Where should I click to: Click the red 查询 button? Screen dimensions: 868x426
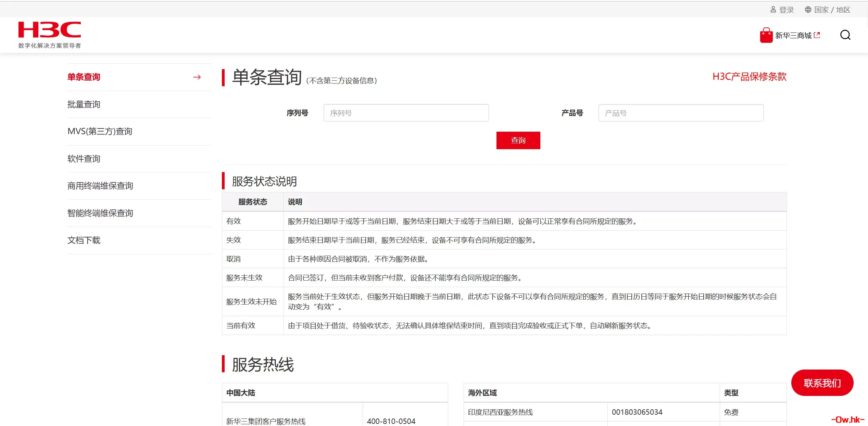(518, 140)
